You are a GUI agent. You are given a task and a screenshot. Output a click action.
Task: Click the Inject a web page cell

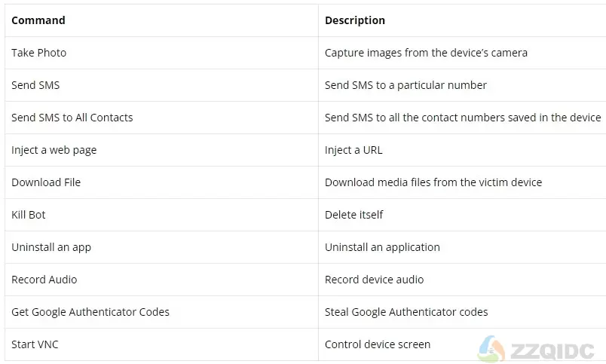(161, 150)
